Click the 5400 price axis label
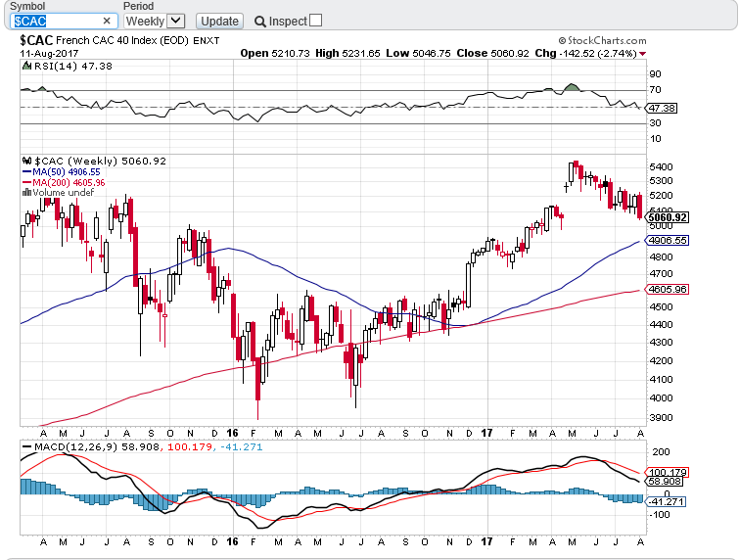 pyautogui.click(x=661, y=166)
